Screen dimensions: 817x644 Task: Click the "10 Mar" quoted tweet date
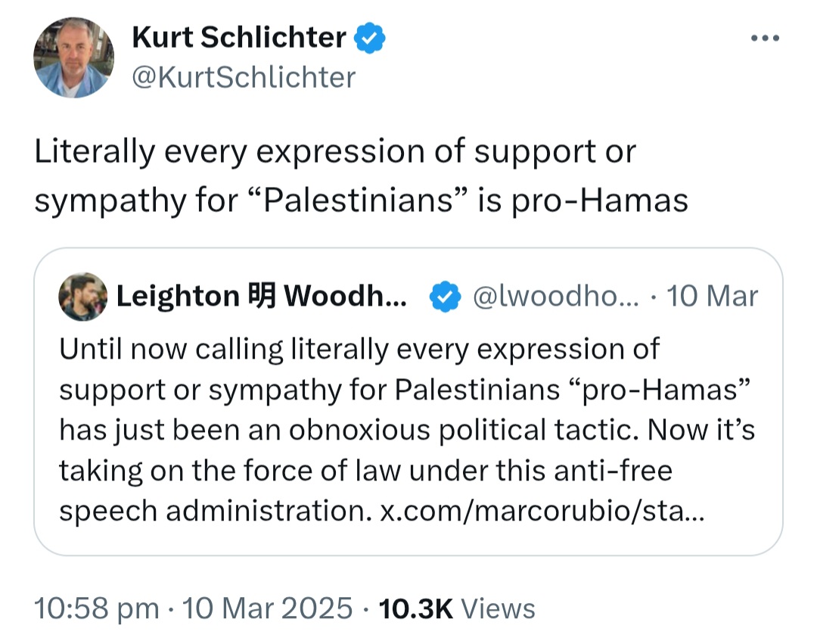tap(713, 297)
